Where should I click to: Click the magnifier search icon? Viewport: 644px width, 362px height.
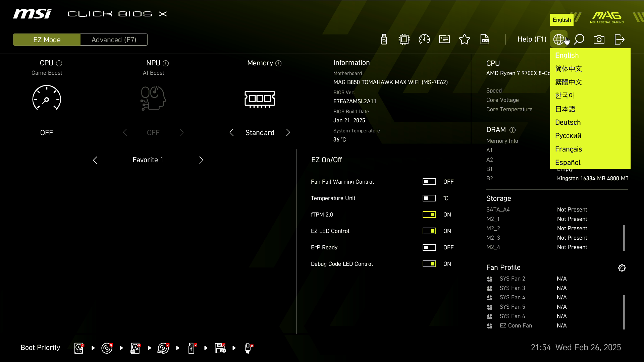coord(579,40)
